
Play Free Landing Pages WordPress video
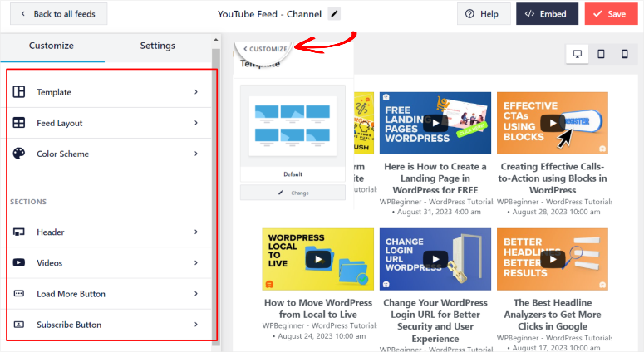[435, 123]
